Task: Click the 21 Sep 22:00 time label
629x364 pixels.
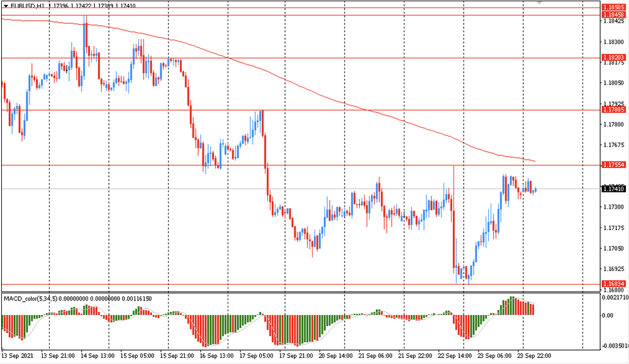Action: [x=415, y=356]
